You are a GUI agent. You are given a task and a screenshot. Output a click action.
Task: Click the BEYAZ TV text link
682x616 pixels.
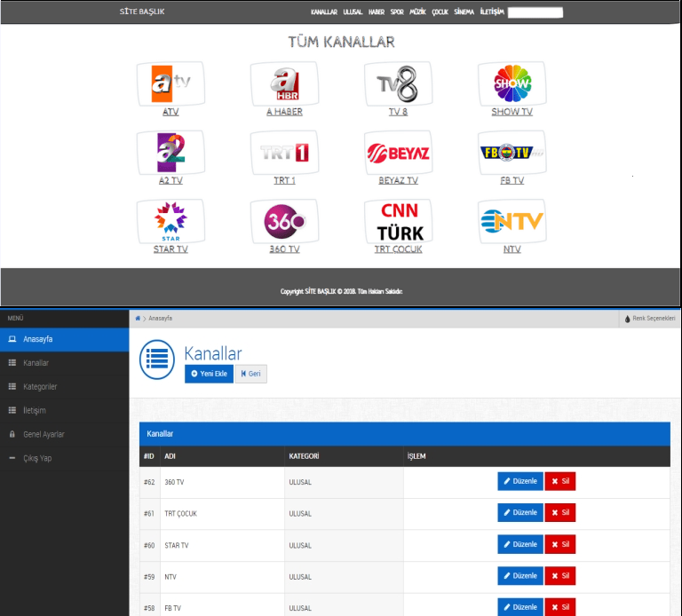(398, 180)
